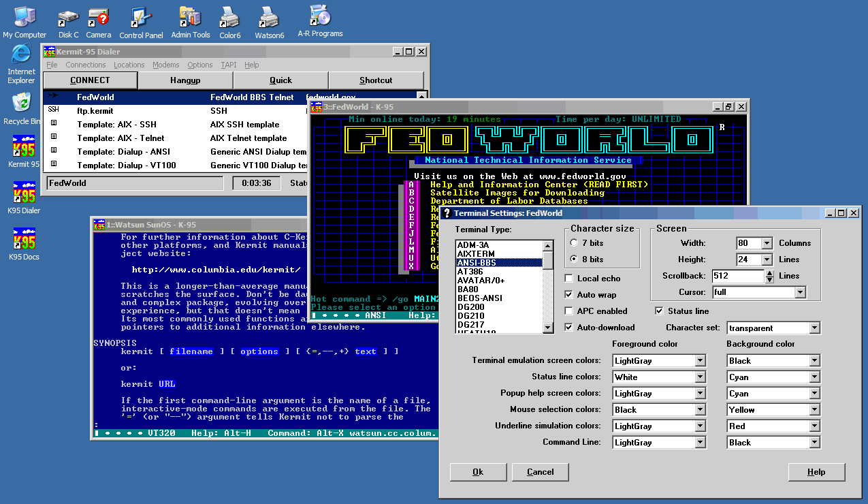Click the arrow icon beside the FedWorld connection
868x504 pixels.
tap(52, 97)
